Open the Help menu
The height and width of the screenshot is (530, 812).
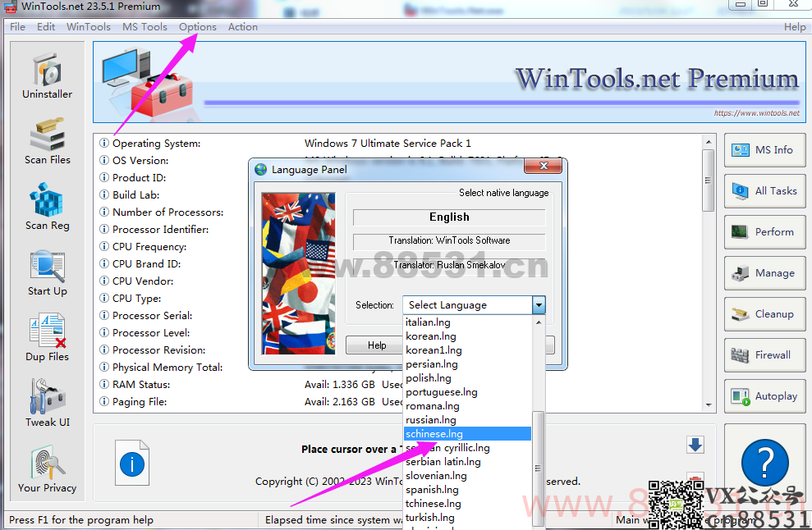coord(795,27)
